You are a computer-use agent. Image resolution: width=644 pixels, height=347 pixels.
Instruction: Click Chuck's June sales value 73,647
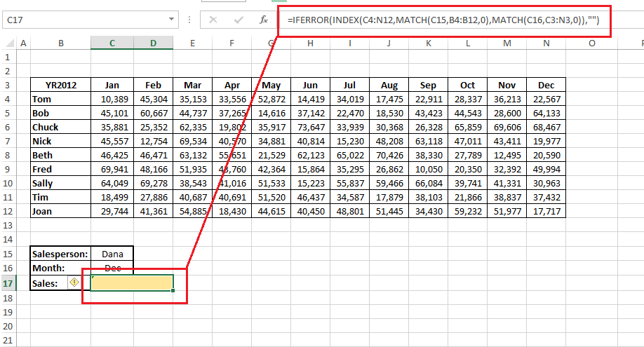[x=309, y=128]
